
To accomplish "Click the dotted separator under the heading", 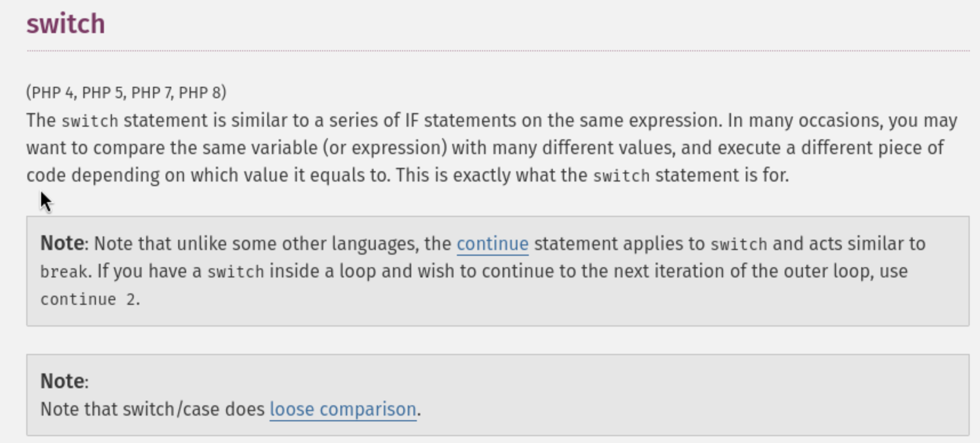I will pos(497,51).
